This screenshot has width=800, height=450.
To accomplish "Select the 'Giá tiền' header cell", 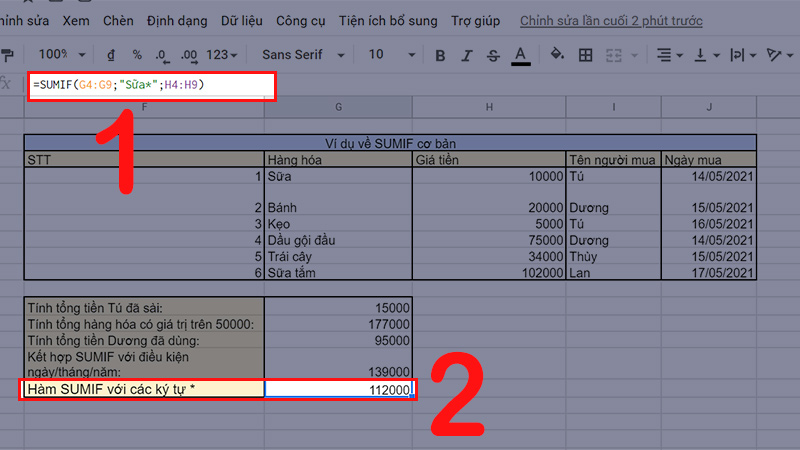I will pos(489,160).
